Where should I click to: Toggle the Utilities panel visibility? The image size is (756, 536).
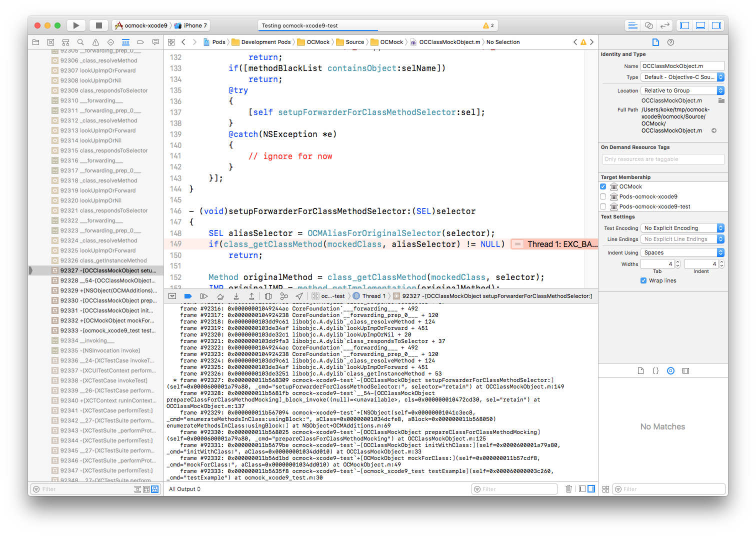[x=716, y=25]
